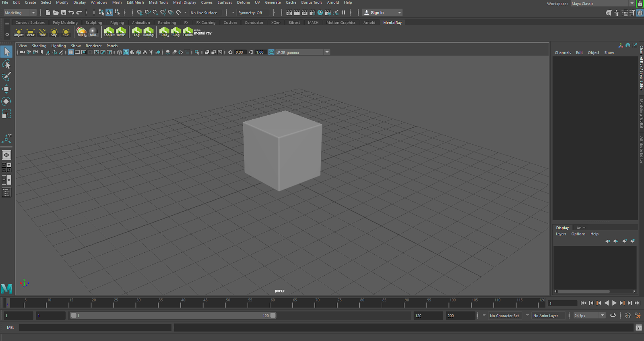Click the MDL material shelf icon

coord(93,32)
